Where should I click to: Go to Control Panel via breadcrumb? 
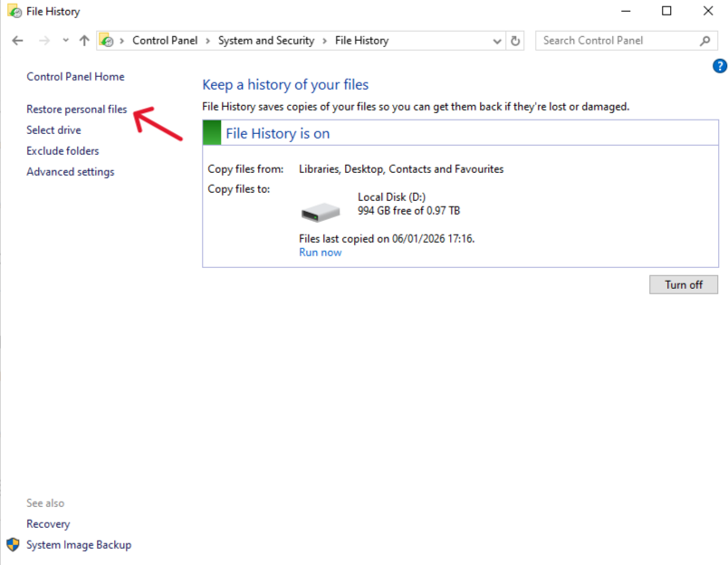click(165, 40)
